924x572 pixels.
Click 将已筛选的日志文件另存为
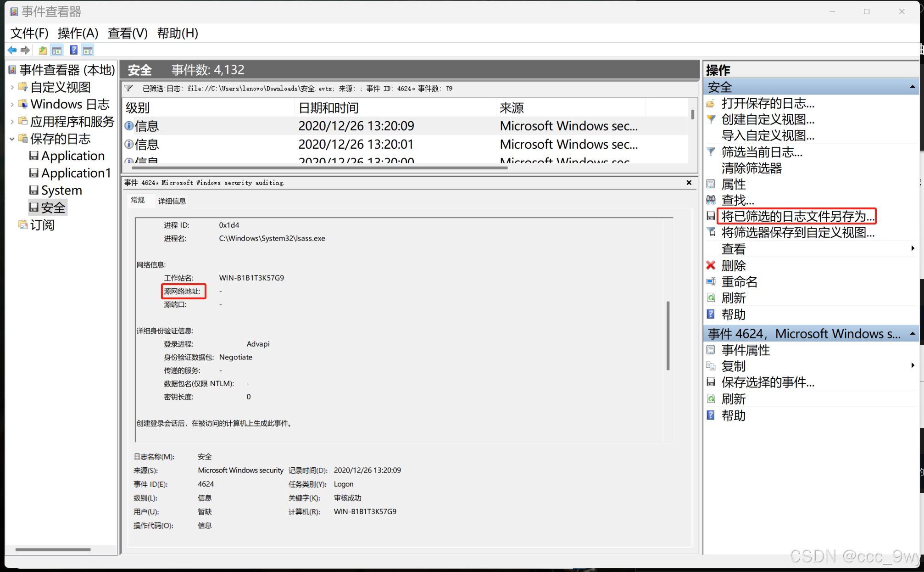[797, 216]
